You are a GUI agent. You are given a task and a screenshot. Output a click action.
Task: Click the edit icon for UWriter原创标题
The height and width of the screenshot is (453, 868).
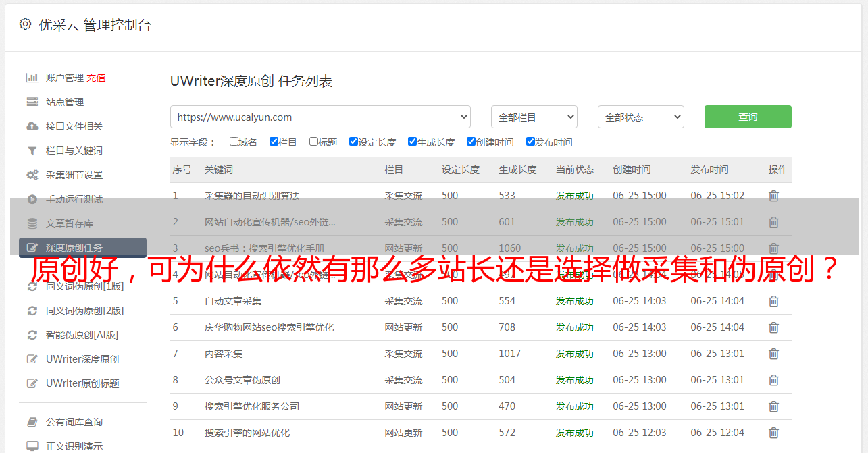(x=32, y=383)
